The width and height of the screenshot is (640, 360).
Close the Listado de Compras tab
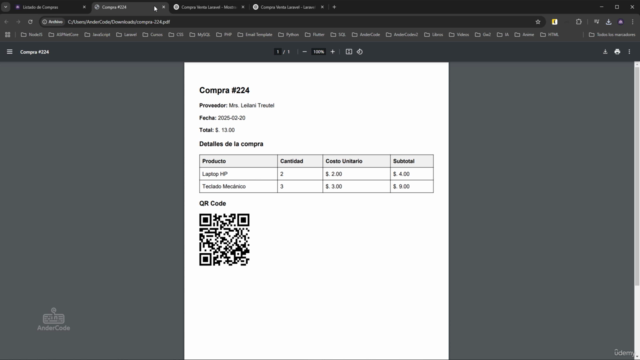pos(84,7)
